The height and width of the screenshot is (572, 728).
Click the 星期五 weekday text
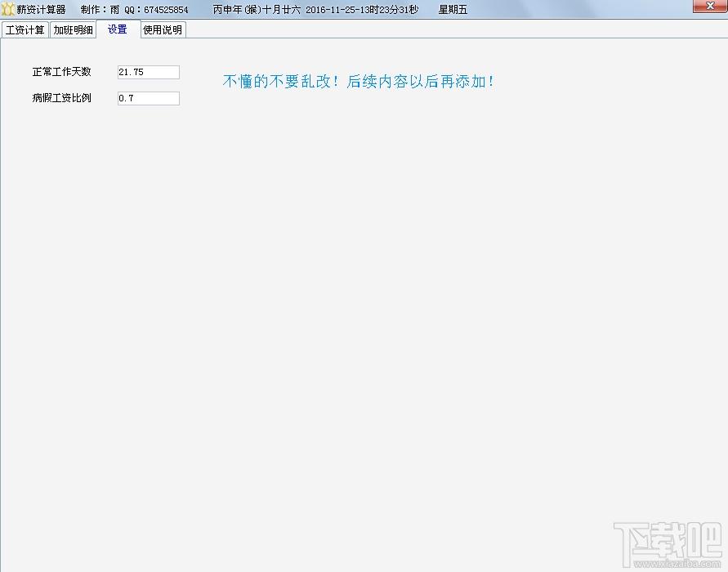[453, 9]
